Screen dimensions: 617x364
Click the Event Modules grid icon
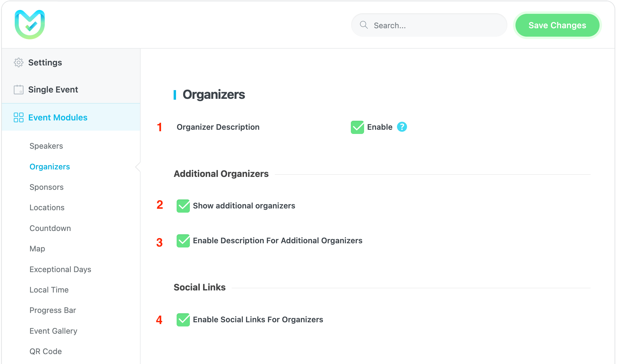tap(19, 117)
